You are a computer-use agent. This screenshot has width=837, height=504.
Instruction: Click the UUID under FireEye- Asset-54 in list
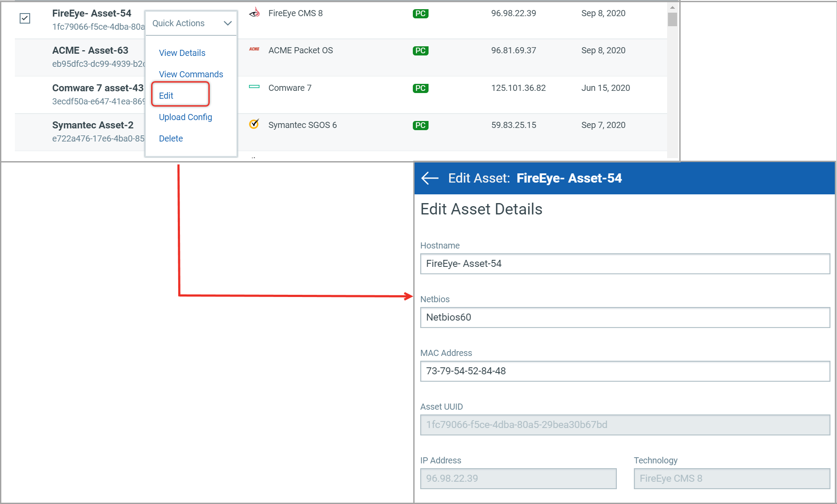click(x=98, y=27)
